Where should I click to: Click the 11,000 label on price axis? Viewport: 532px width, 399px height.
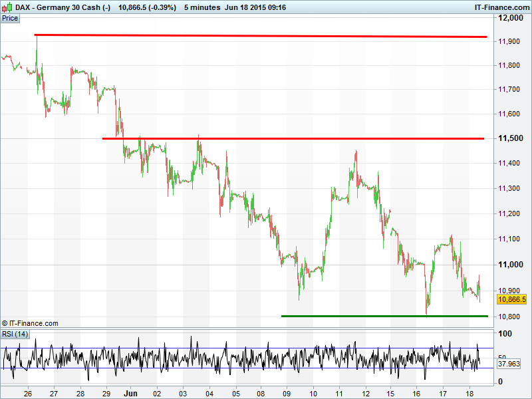pos(513,265)
